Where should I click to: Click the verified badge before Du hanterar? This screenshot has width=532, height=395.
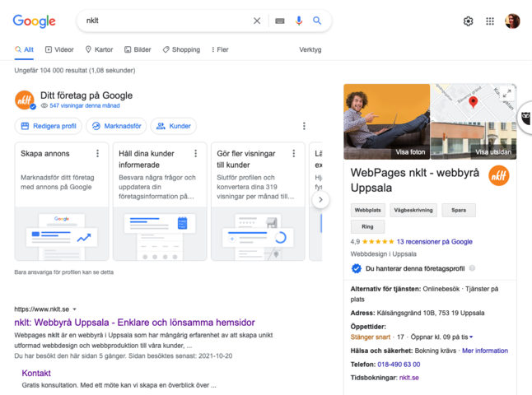click(x=357, y=268)
